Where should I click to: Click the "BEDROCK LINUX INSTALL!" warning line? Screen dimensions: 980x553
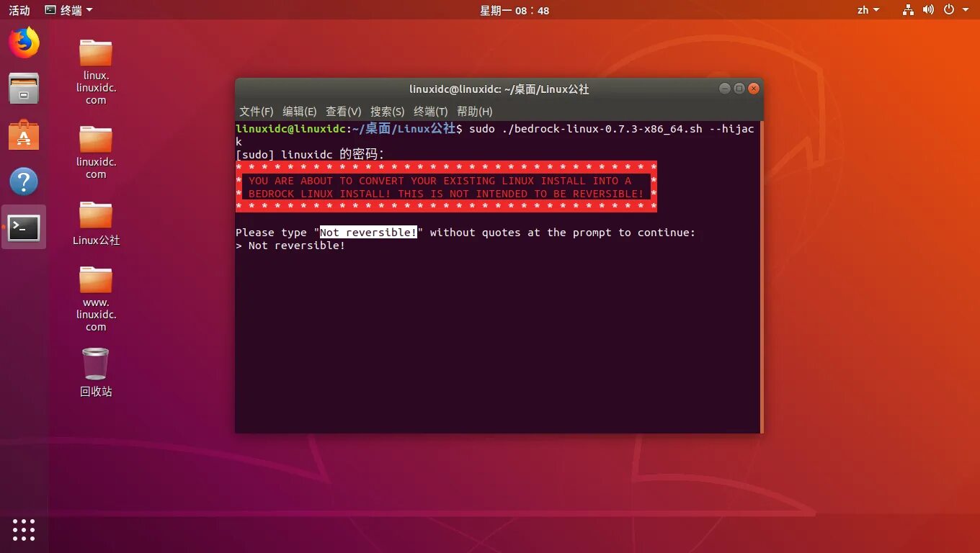click(x=446, y=194)
